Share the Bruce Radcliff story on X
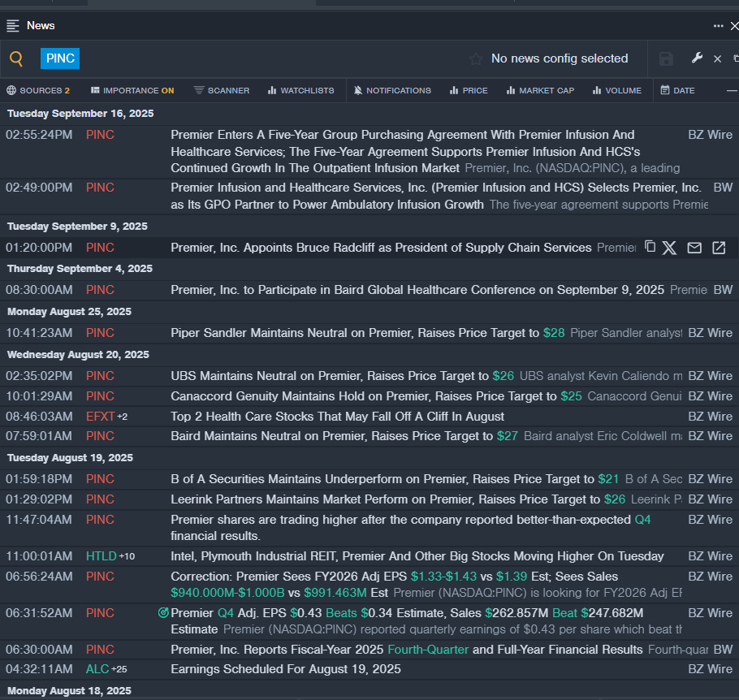The image size is (739, 700). [669, 248]
